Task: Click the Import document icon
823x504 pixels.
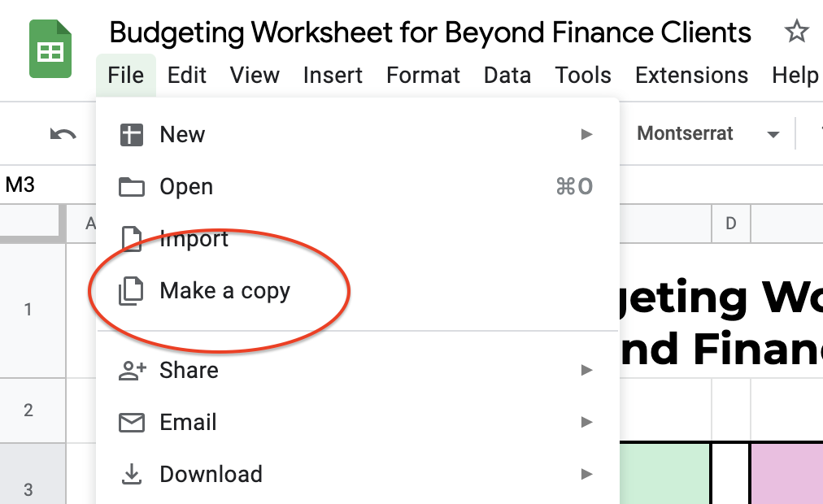Action: (x=131, y=239)
